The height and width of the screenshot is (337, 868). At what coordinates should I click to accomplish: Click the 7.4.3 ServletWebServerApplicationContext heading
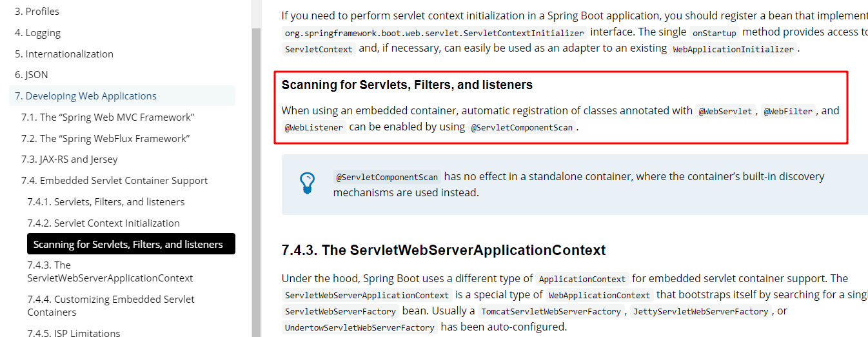tap(444, 250)
